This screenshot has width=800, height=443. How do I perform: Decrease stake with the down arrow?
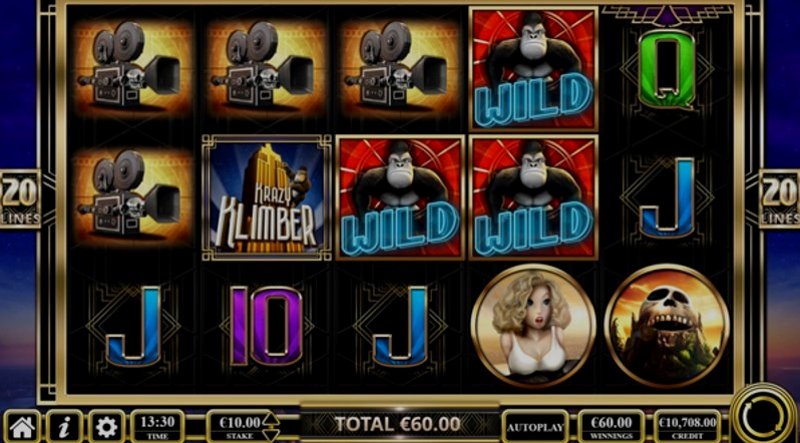tap(271, 435)
